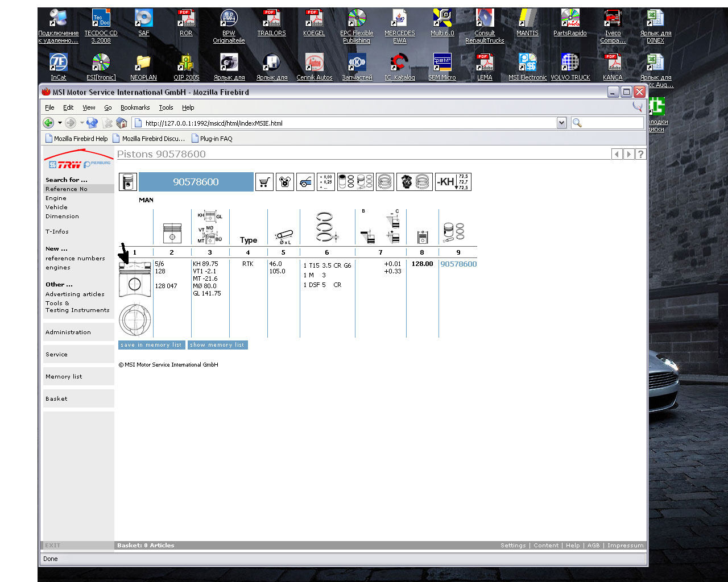This screenshot has height=582, width=728.
Task: Open the PartsRapido desktop icon
Action: click(x=570, y=23)
